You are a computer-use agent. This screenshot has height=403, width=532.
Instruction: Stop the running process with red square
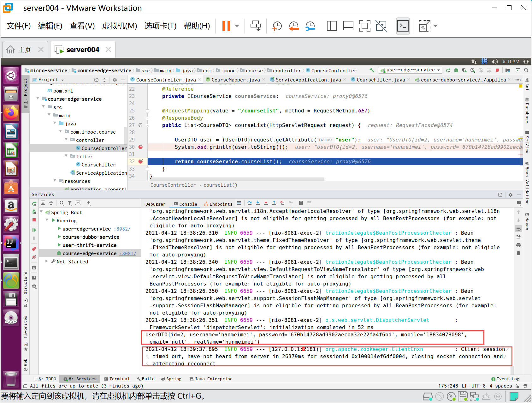(x=497, y=70)
